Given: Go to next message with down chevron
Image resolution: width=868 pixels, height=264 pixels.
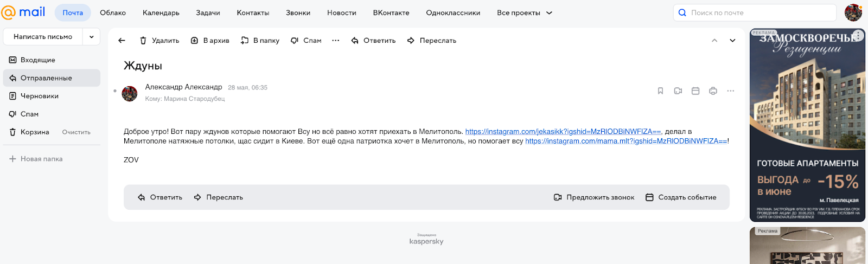Looking at the screenshot, I should tap(732, 41).
